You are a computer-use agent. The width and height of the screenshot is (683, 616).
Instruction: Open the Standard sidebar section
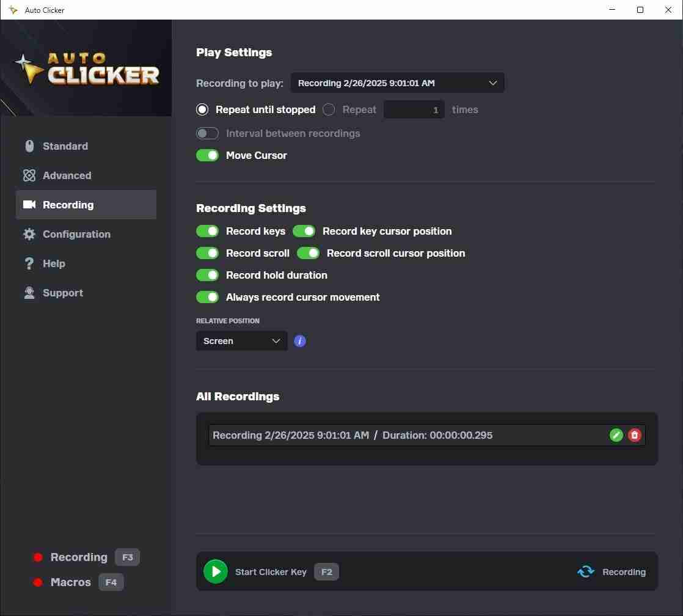point(65,146)
